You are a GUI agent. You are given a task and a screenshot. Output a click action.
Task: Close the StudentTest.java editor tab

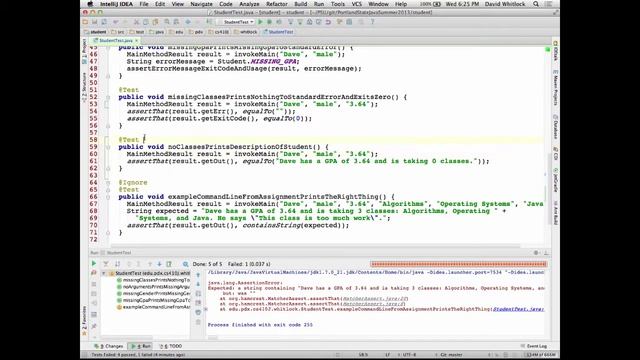point(136,40)
